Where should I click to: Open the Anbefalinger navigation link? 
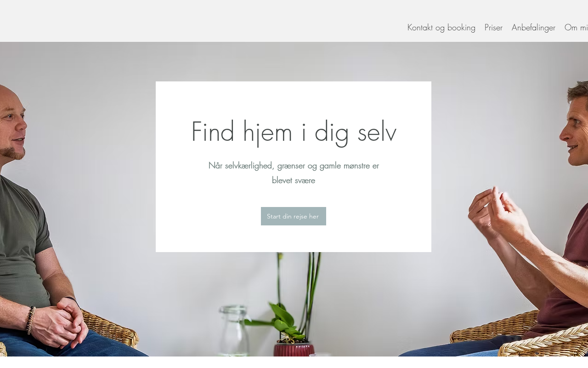pyautogui.click(x=533, y=28)
